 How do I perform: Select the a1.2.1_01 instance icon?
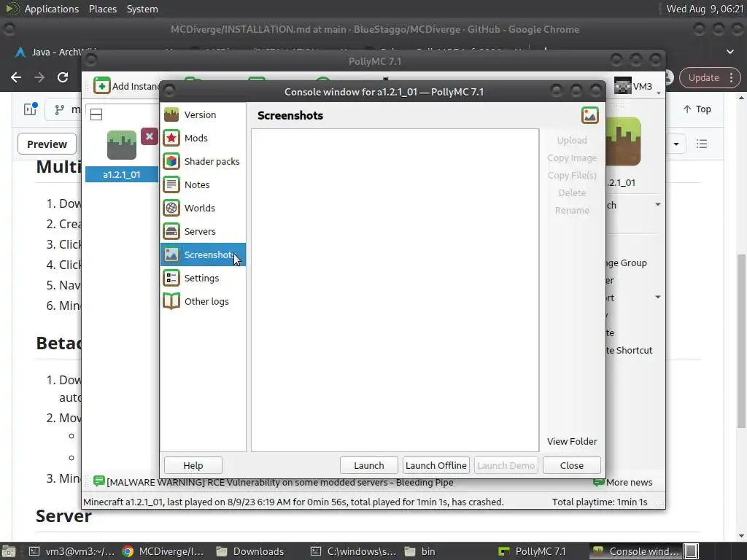tap(122, 145)
